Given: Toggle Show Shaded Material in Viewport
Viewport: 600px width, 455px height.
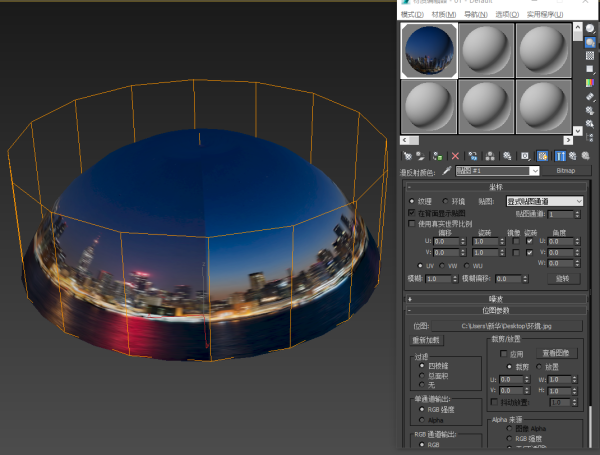Looking at the screenshot, I should pyautogui.click(x=543, y=156).
